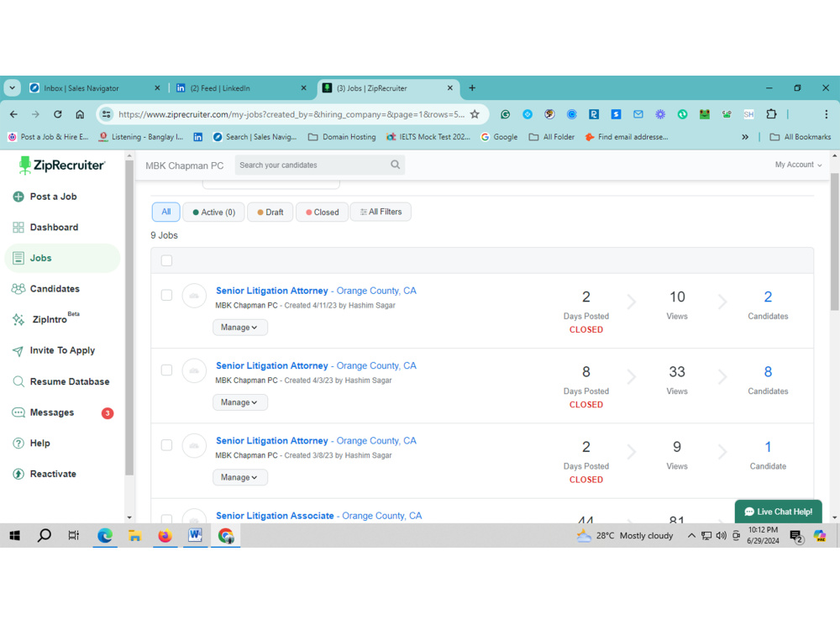Show more bookmarks with the double chevron
This screenshot has height=630, width=840.
(x=744, y=137)
